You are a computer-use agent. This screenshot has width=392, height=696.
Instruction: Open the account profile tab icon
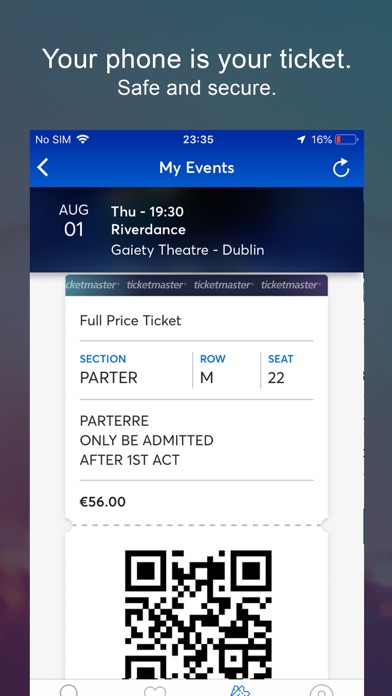[322, 690]
